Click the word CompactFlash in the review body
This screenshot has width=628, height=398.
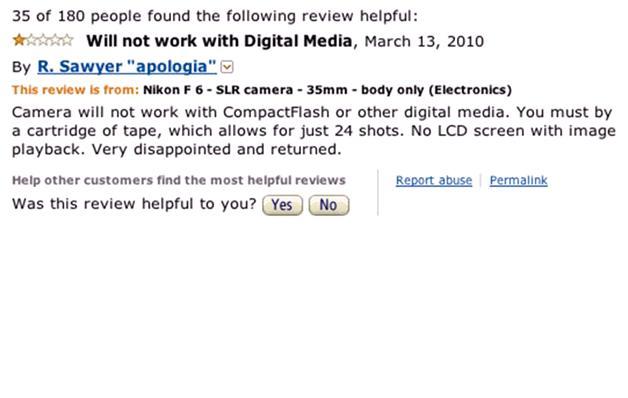(x=276, y=112)
